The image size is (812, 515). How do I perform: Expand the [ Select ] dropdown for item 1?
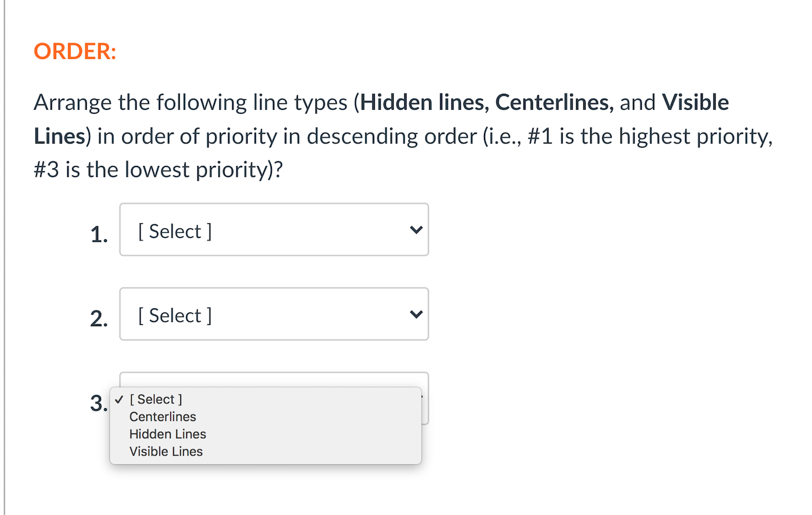pyautogui.click(x=274, y=230)
